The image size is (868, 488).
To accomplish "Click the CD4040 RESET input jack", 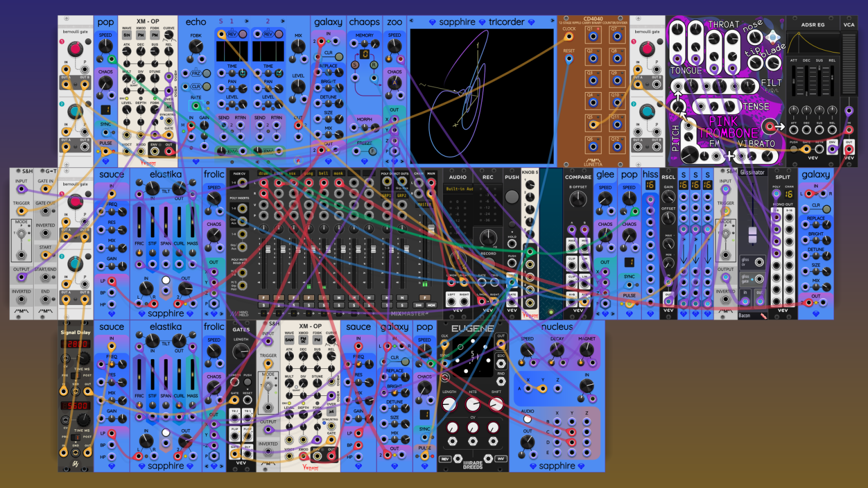I will [x=569, y=59].
